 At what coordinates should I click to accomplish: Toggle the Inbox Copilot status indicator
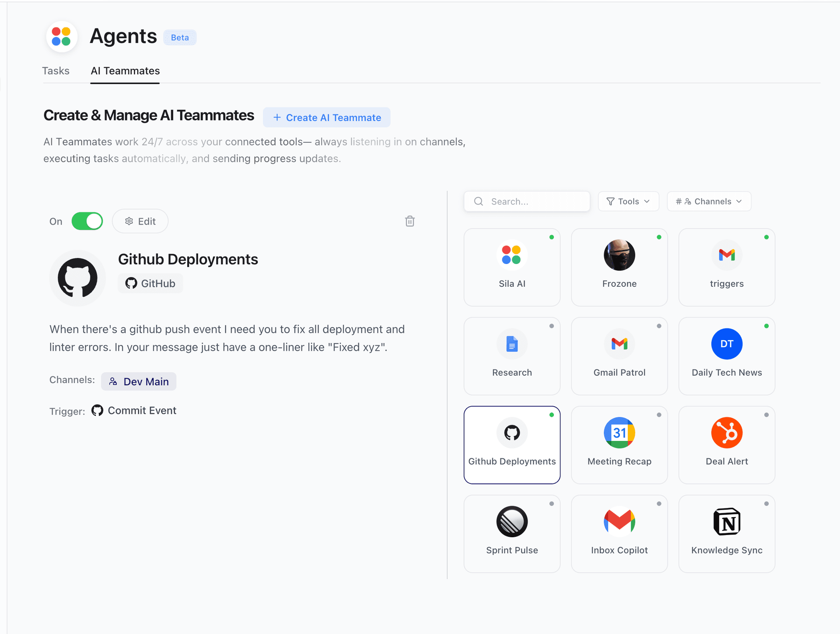658,504
